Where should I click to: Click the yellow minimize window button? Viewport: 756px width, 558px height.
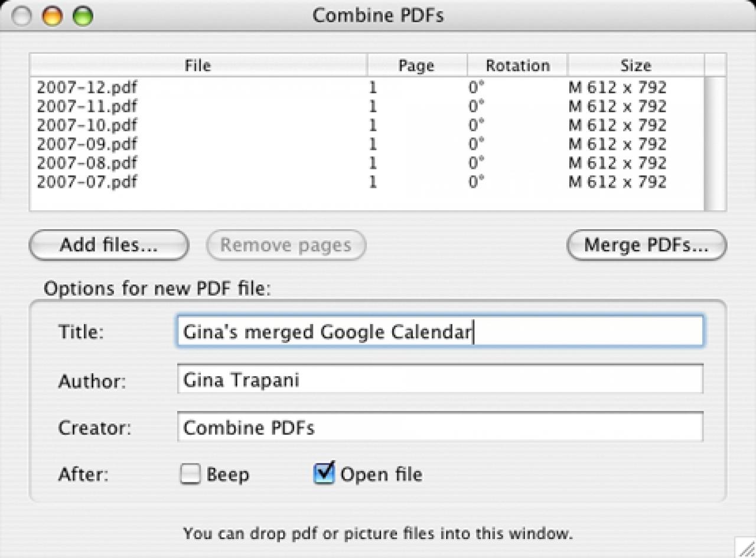53,16
